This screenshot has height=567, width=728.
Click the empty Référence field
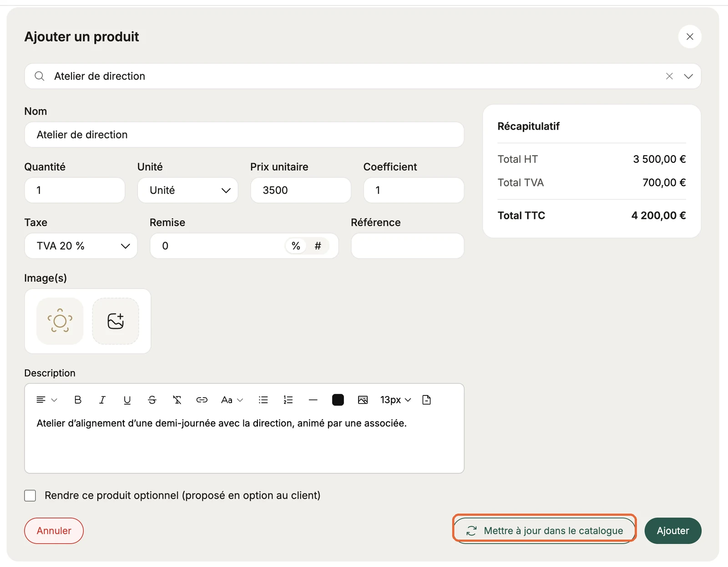(408, 246)
